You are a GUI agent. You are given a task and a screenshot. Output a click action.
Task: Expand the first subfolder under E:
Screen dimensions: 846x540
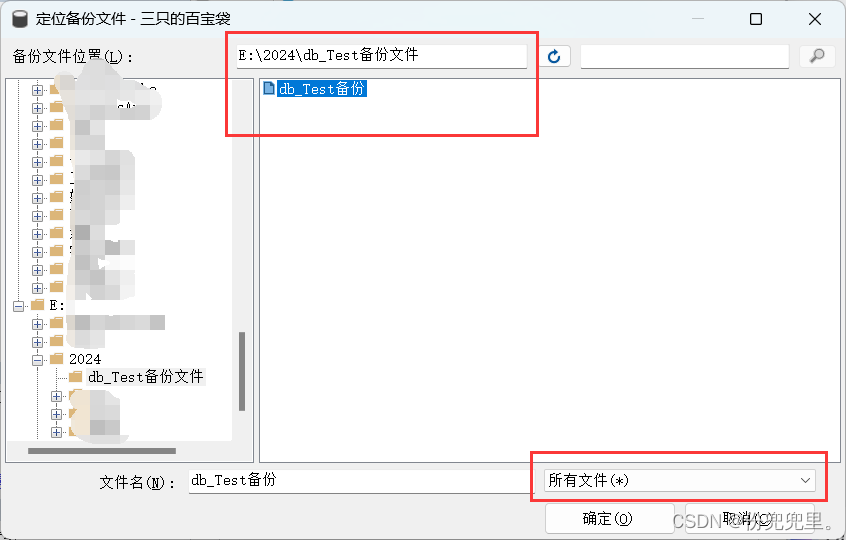pyautogui.click(x=37, y=324)
